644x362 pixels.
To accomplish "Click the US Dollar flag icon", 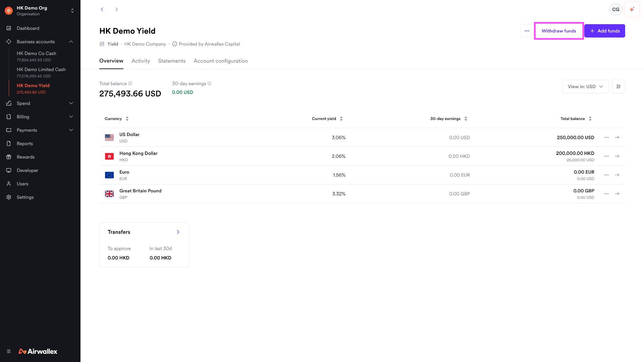I will (x=109, y=137).
